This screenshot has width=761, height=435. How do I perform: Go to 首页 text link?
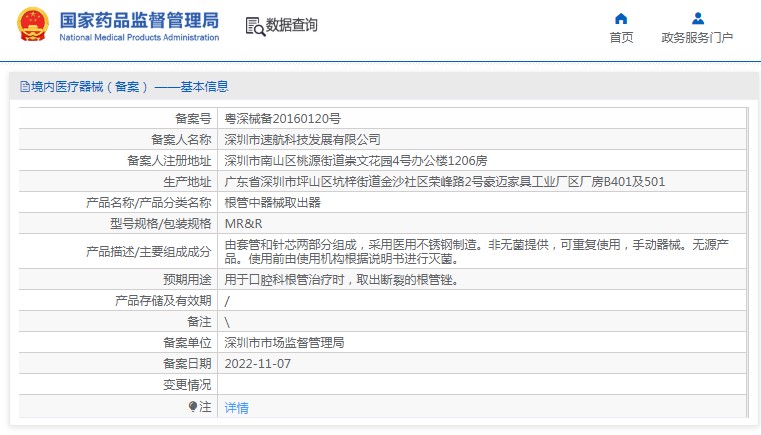pyautogui.click(x=621, y=37)
